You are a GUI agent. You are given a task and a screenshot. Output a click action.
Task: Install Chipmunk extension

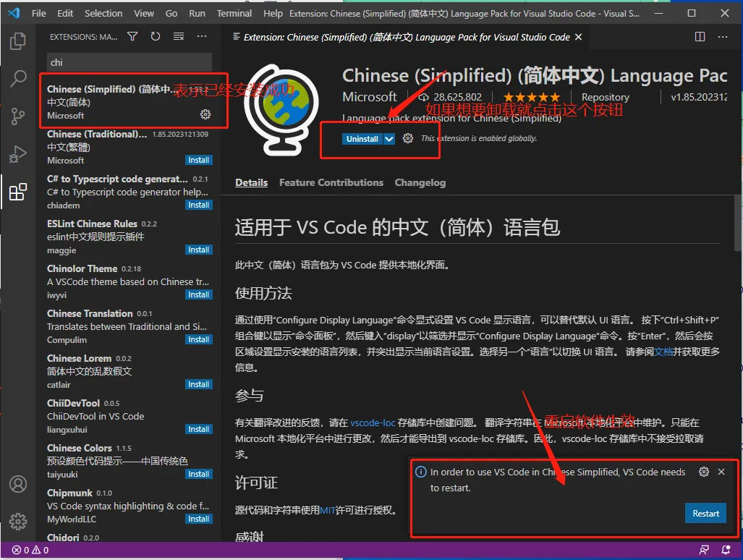198,519
